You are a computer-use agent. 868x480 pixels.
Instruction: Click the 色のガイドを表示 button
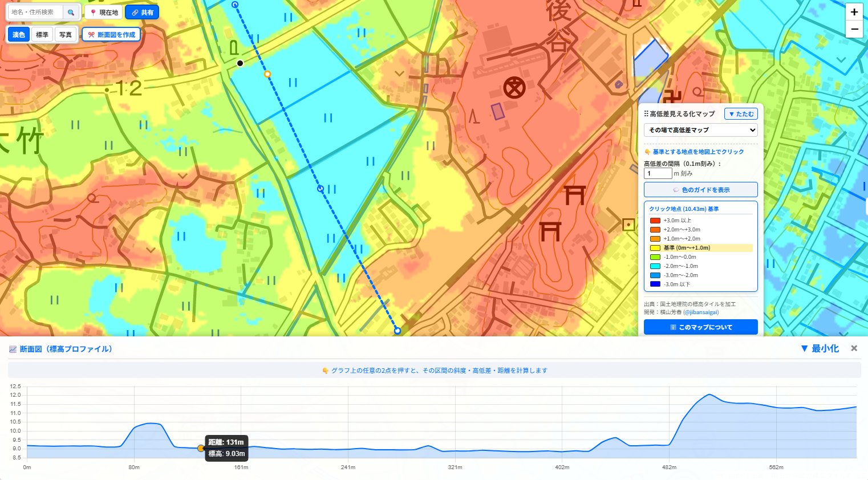[x=700, y=190]
